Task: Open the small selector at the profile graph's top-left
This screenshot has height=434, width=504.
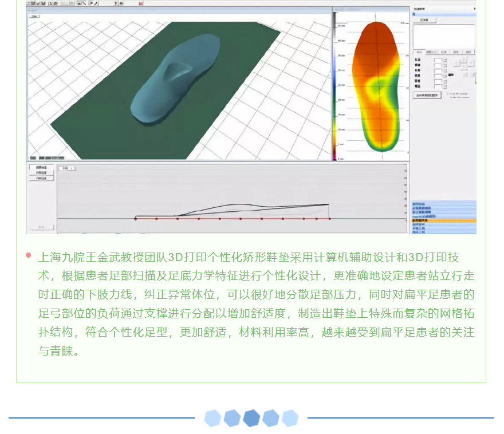Action: [68, 168]
